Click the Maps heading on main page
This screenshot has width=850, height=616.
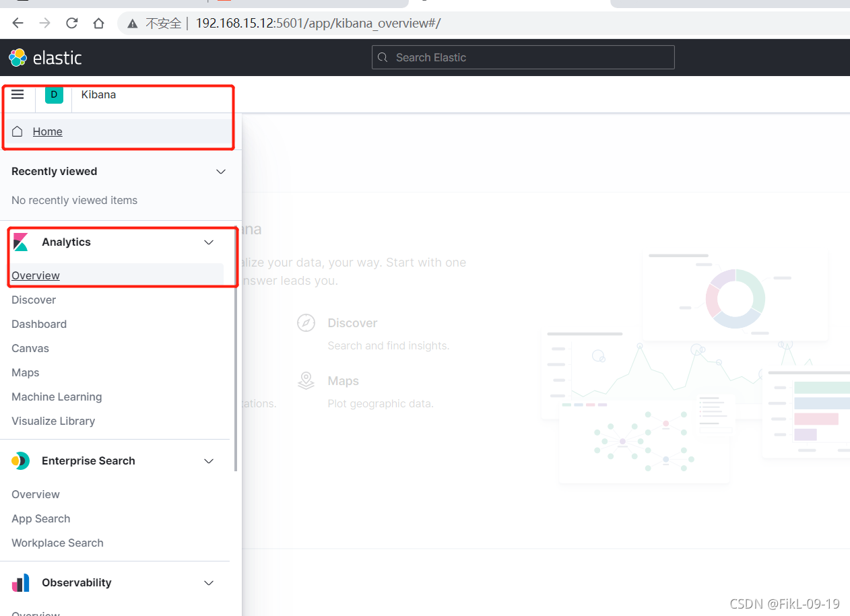343,381
